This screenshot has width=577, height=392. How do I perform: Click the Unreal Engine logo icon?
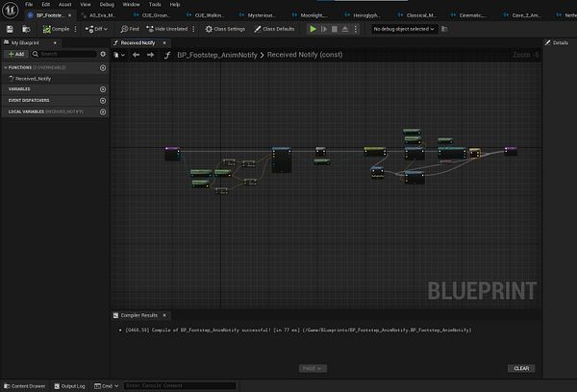(x=11, y=10)
